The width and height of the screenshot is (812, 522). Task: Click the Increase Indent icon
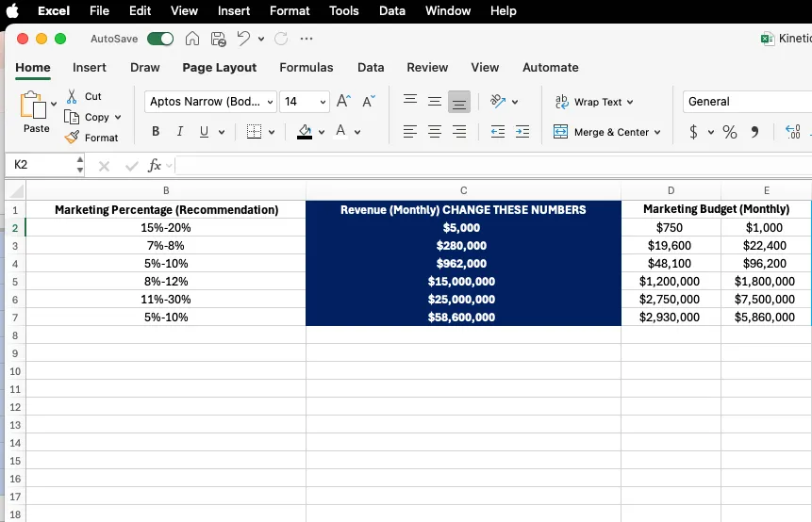pyautogui.click(x=522, y=132)
